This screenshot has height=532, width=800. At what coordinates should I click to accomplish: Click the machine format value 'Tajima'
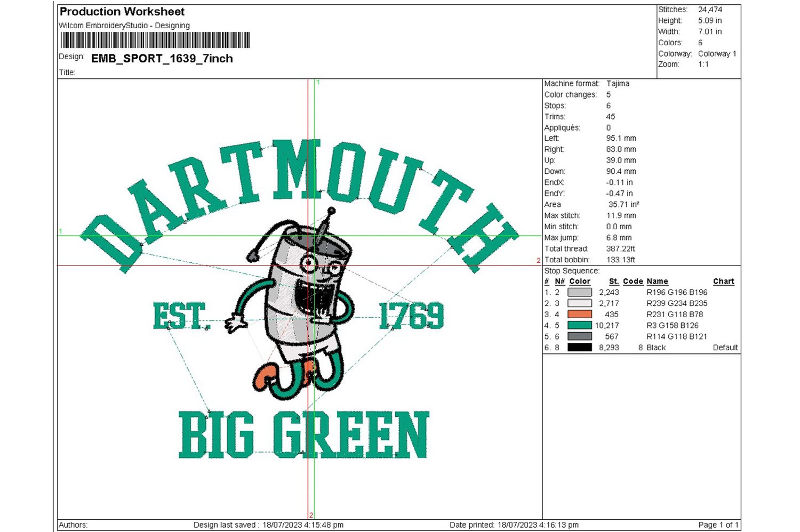(618, 84)
